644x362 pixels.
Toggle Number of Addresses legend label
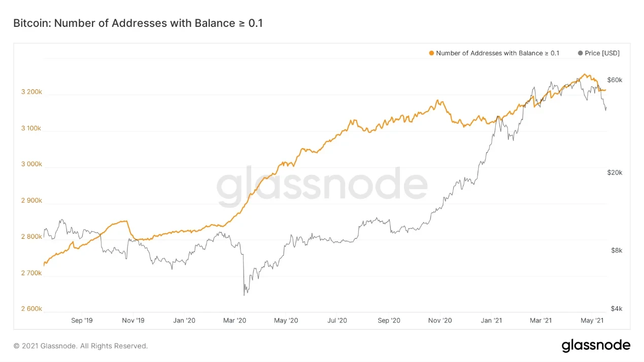click(497, 53)
